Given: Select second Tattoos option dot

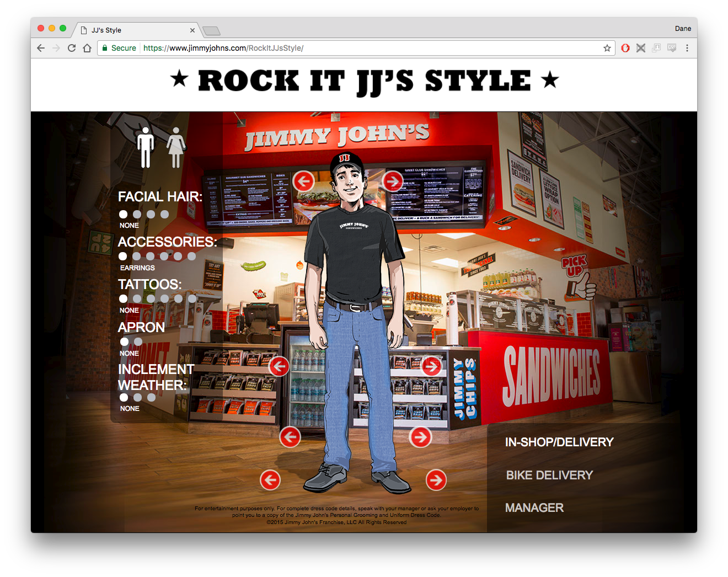Looking at the screenshot, I should point(137,298).
